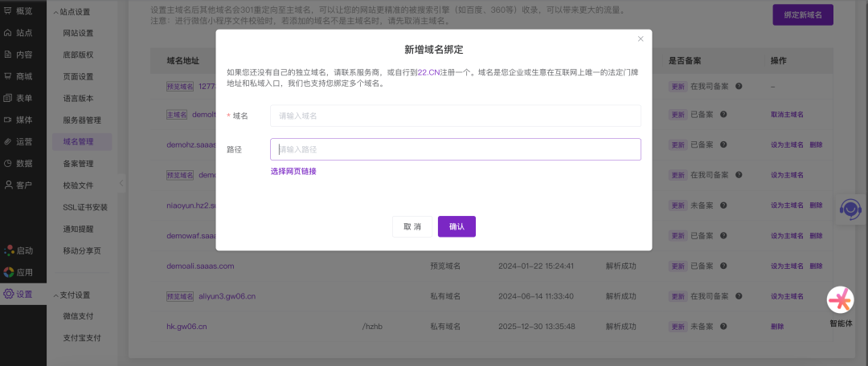Open the customer service headset icon

[x=850, y=209]
